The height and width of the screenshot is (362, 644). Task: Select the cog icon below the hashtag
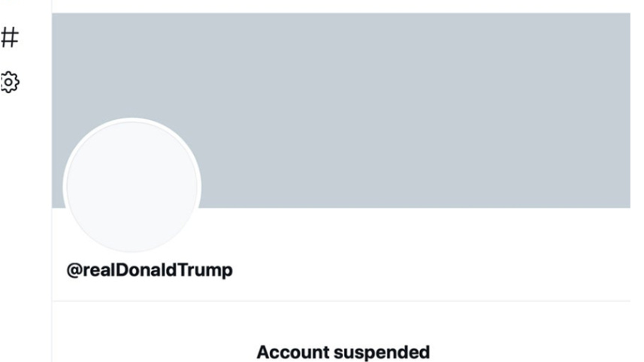pos(9,82)
